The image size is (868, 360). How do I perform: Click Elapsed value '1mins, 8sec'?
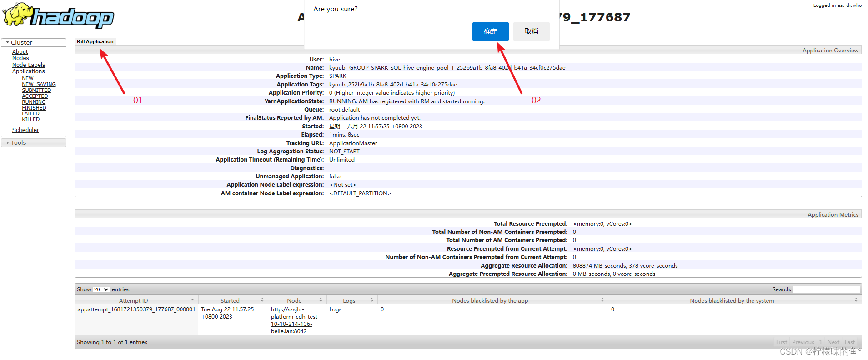[x=344, y=135]
